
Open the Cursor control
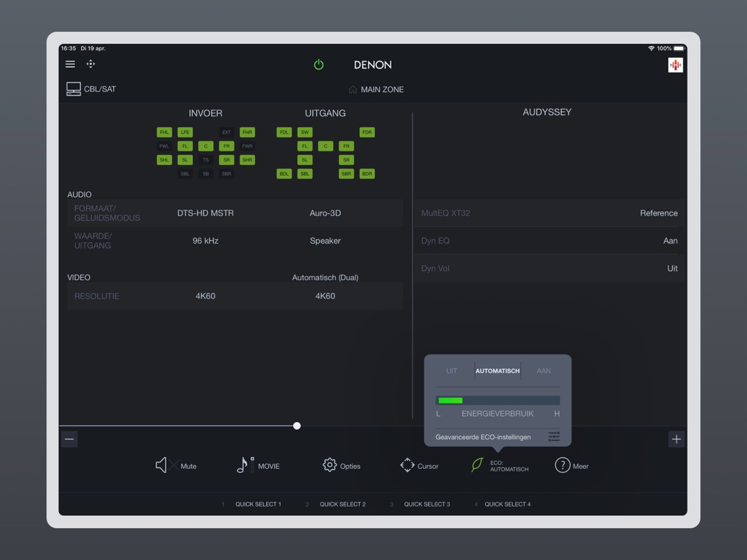(420, 465)
